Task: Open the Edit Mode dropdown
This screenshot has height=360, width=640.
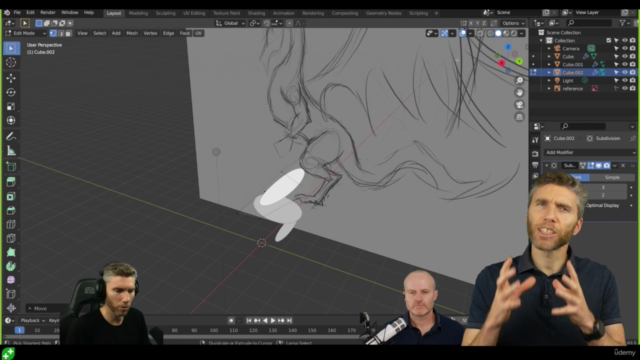Action: pos(26,33)
